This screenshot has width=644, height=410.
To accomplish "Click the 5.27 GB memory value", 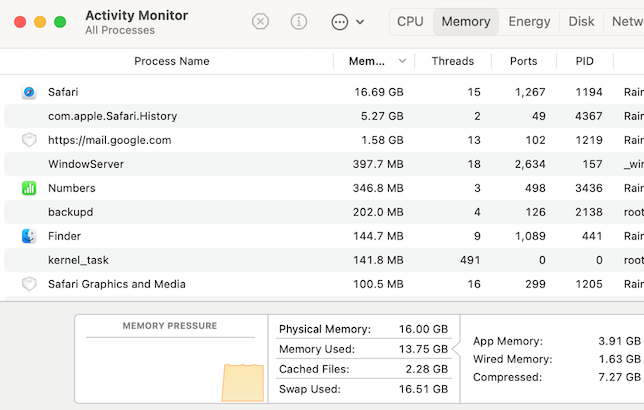I will [x=382, y=116].
